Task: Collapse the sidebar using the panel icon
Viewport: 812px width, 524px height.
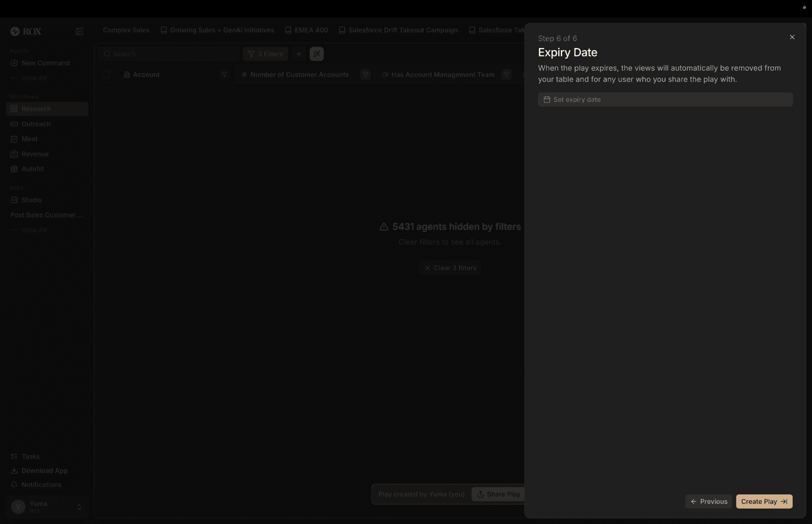Action: point(79,31)
